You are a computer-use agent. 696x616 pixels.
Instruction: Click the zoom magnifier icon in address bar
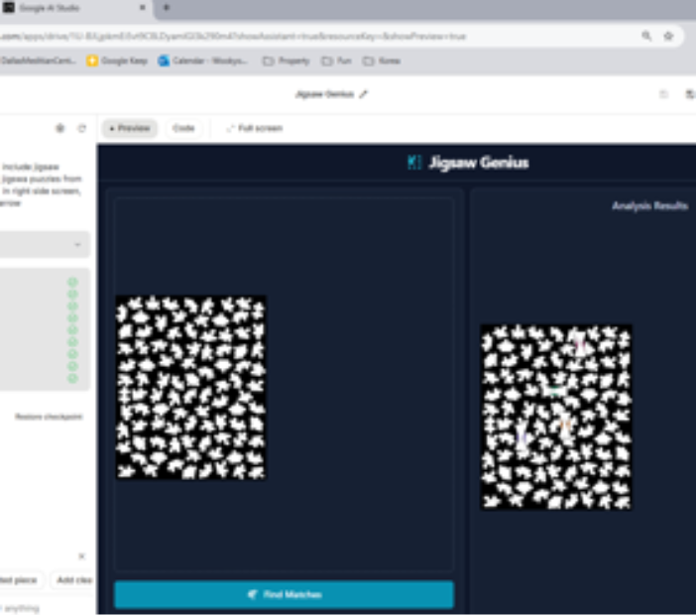[x=646, y=36]
